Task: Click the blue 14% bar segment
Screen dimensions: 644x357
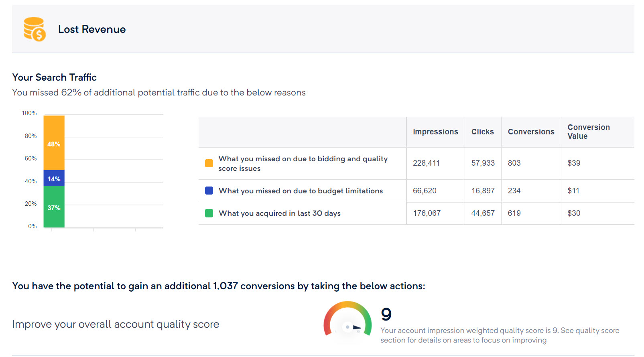Action: [54, 178]
